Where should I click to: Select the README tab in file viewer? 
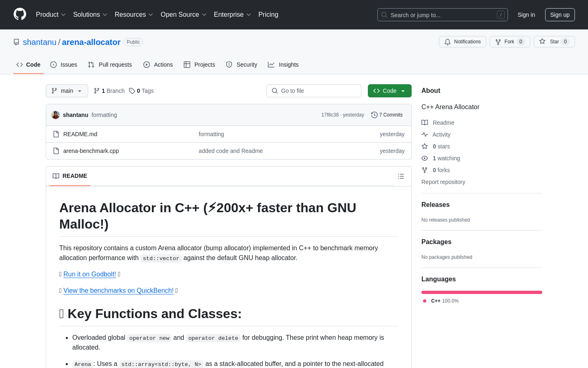pos(70,176)
